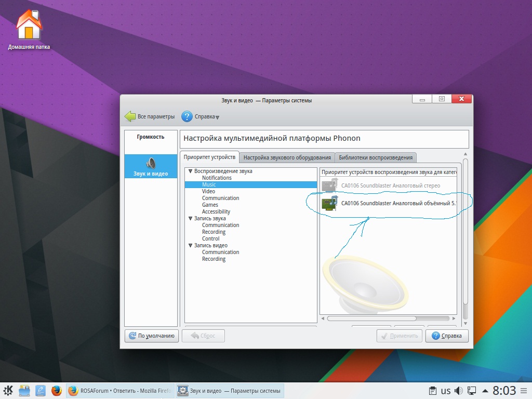Click sound card icon of Аналоговый стерео
532x399 pixels.
pyautogui.click(x=329, y=185)
